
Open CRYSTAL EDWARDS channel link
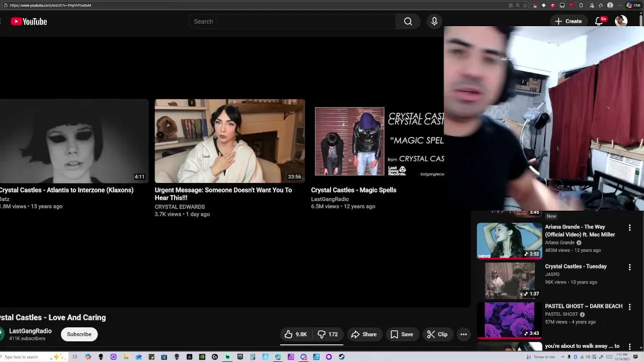click(180, 207)
